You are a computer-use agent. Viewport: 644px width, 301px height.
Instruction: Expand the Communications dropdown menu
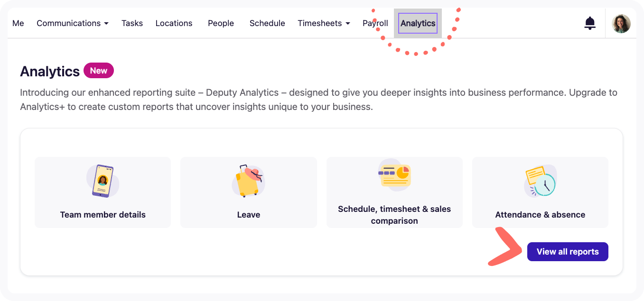(x=73, y=23)
